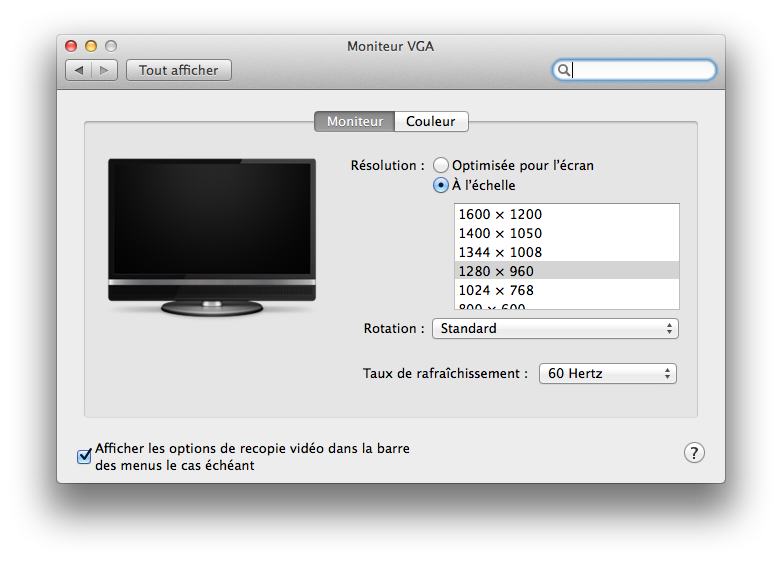Minimize the window with yellow button

click(x=91, y=46)
